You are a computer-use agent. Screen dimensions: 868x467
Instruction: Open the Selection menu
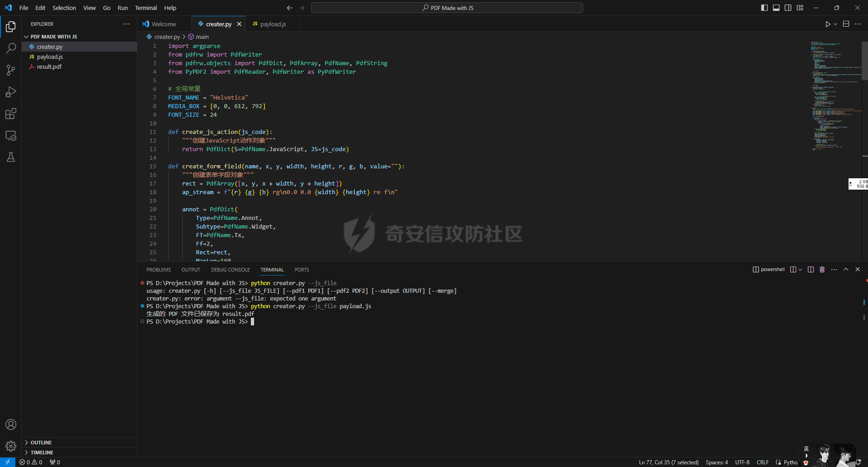tap(64, 8)
